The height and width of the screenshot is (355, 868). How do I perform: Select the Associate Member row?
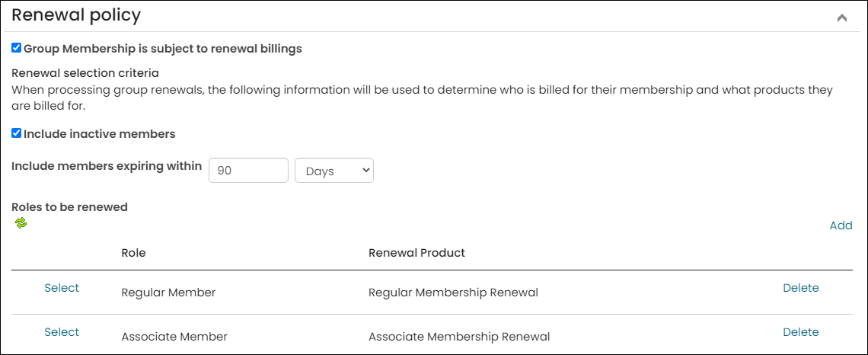(x=62, y=332)
